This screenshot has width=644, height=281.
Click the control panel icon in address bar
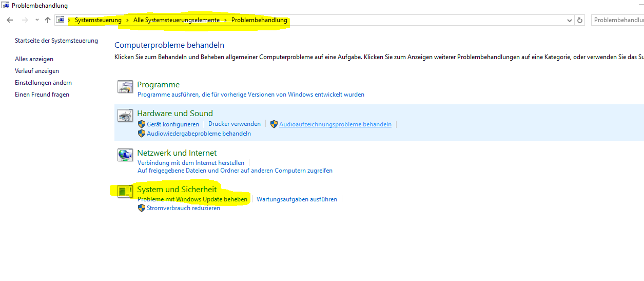[61, 20]
